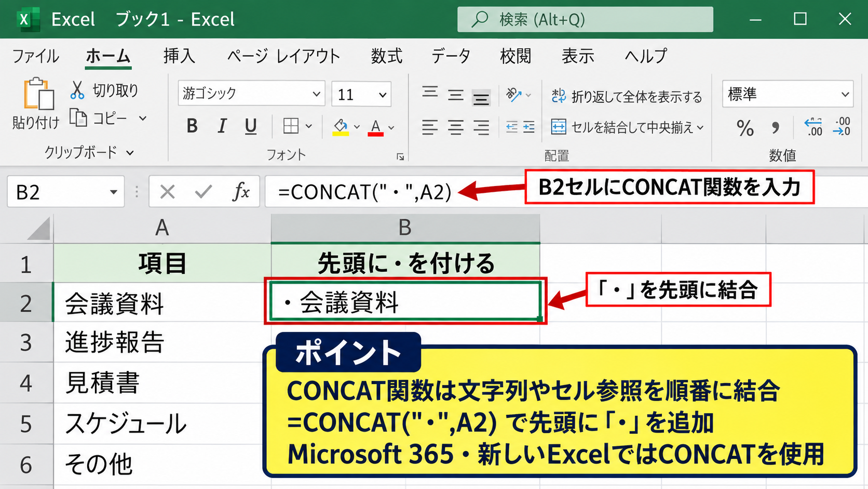The height and width of the screenshot is (489, 868).
Task: Open fill color dropdown arrow
Action: (357, 127)
